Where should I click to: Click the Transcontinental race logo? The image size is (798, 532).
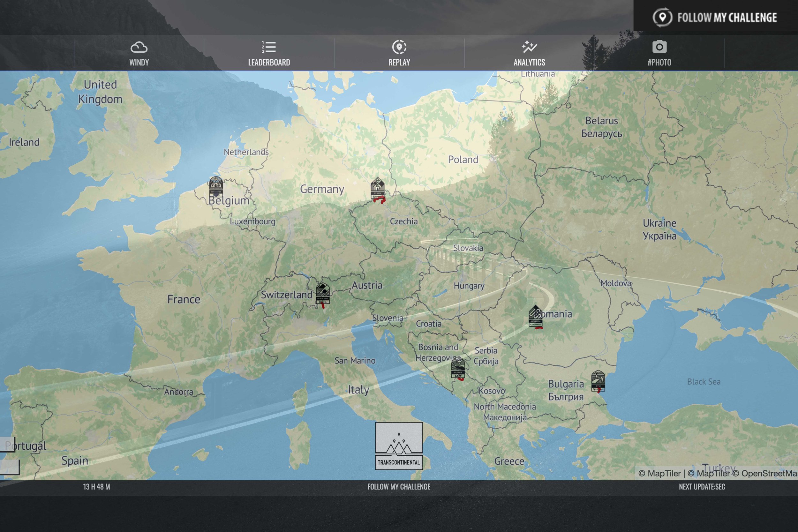[399, 446]
